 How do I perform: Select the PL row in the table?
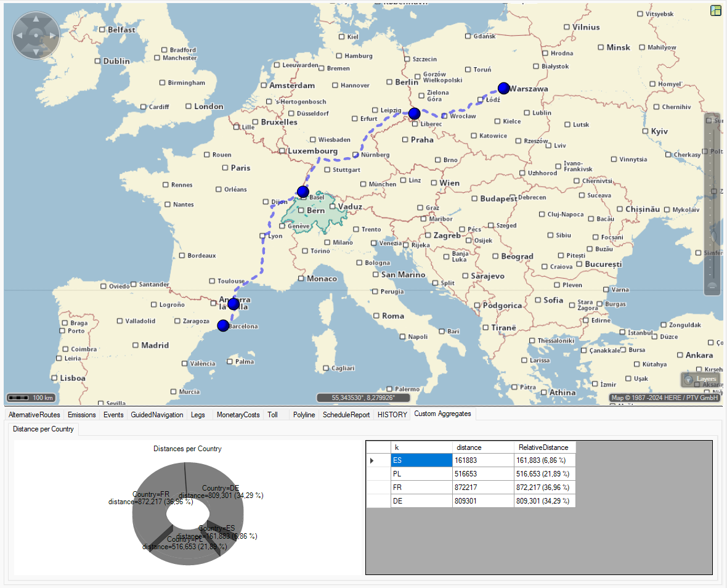(x=421, y=474)
